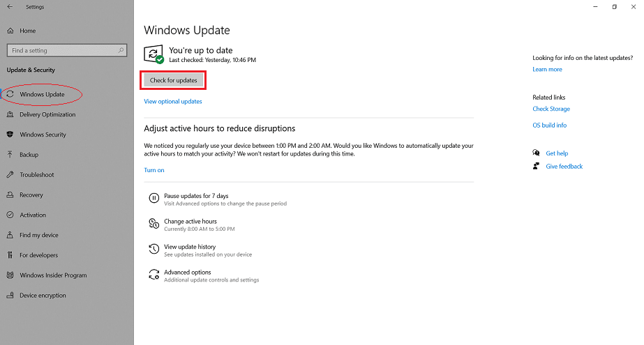The width and height of the screenshot is (644, 345).
Task: Click the Delivery Optimization icon
Action: click(10, 114)
